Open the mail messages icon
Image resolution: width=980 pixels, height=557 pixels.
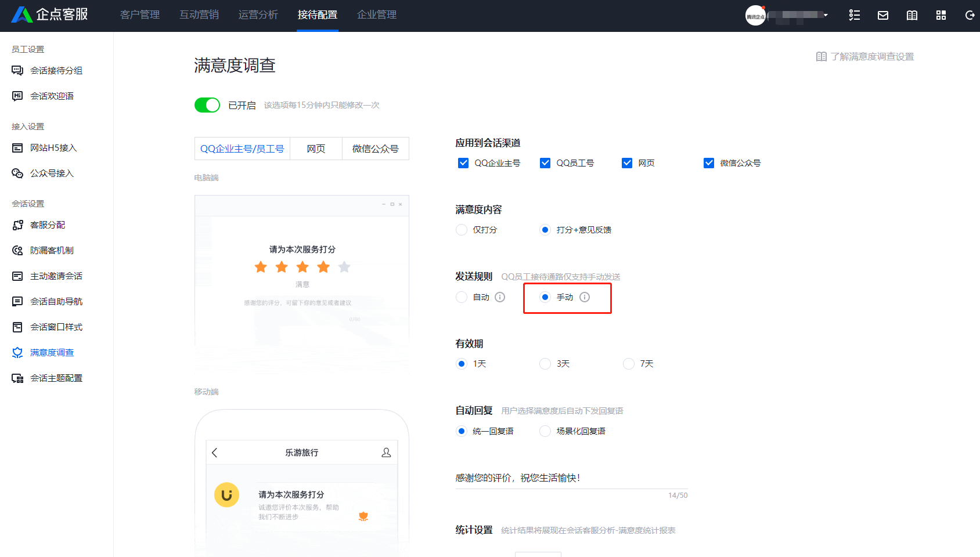coord(883,15)
